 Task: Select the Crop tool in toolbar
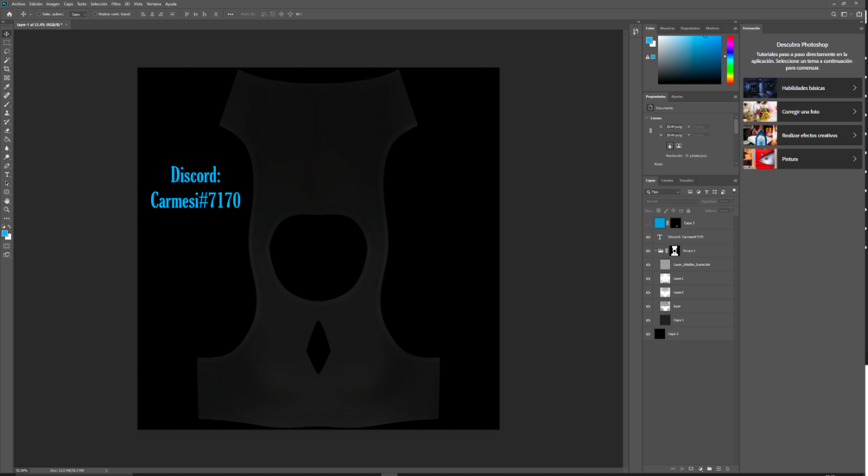[x=7, y=69]
